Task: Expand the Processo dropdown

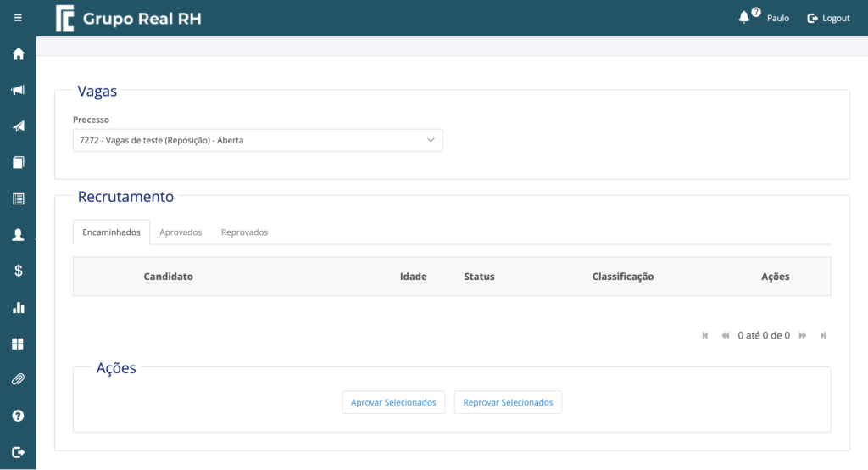Action: click(258, 140)
